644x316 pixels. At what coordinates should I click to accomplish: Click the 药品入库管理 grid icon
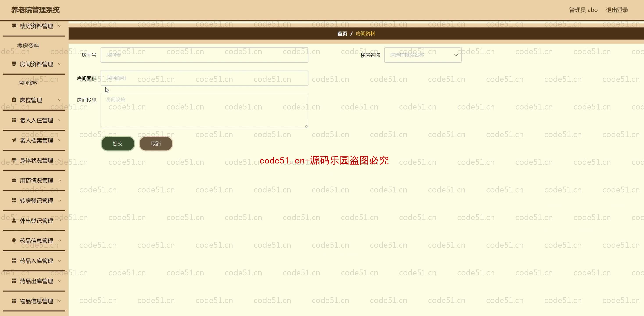[14, 261]
